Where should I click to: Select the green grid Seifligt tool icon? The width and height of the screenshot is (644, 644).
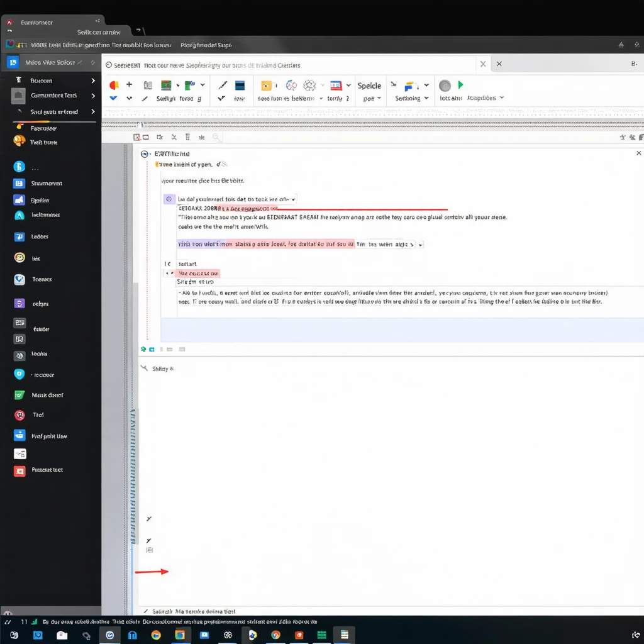tap(166, 85)
